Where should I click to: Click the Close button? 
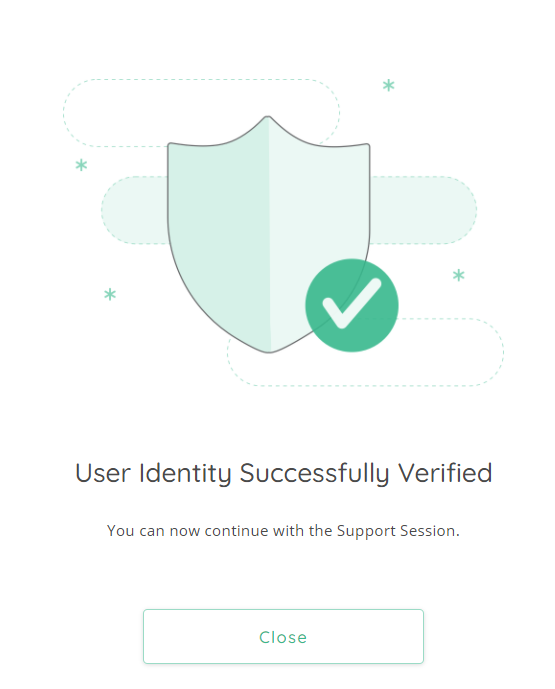(x=283, y=636)
